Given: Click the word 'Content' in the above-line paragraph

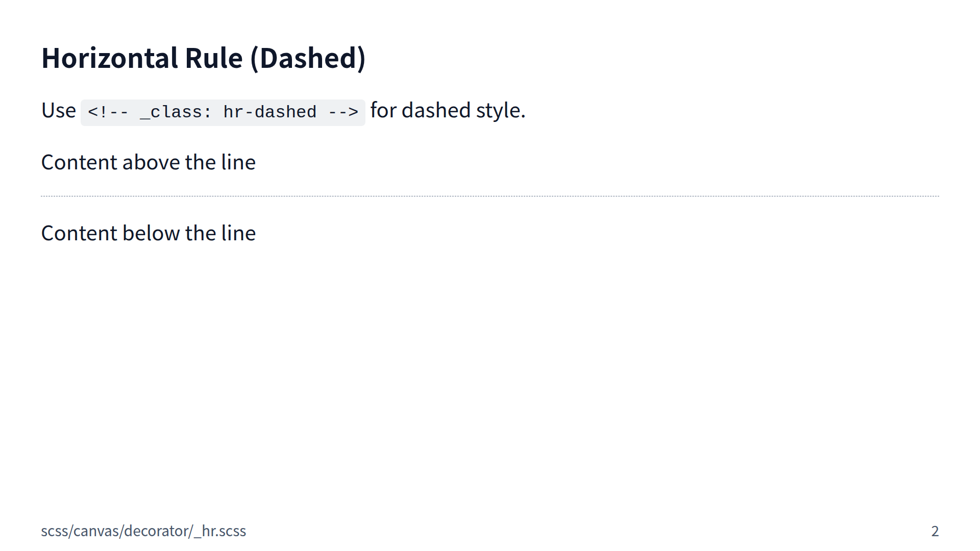Looking at the screenshot, I should click(x=79, y=163).
